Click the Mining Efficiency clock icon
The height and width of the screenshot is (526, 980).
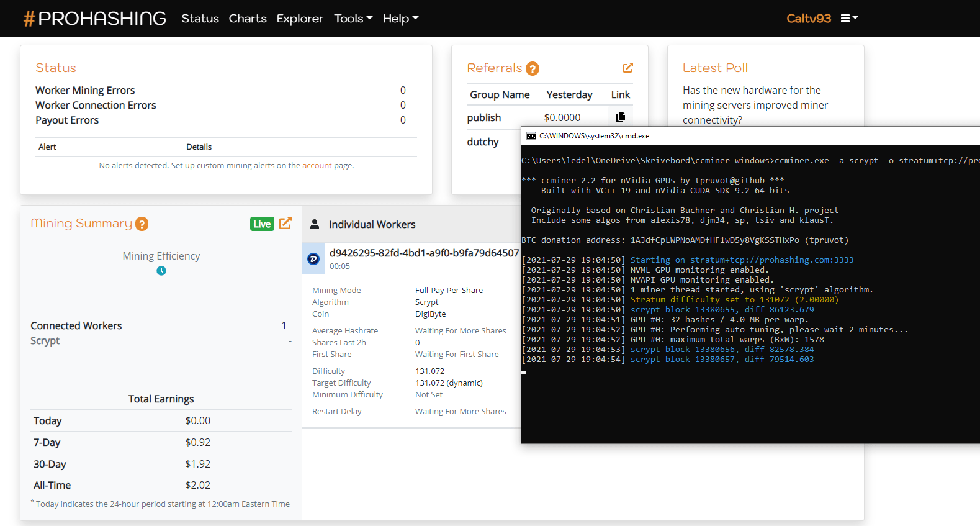[161, 271]
